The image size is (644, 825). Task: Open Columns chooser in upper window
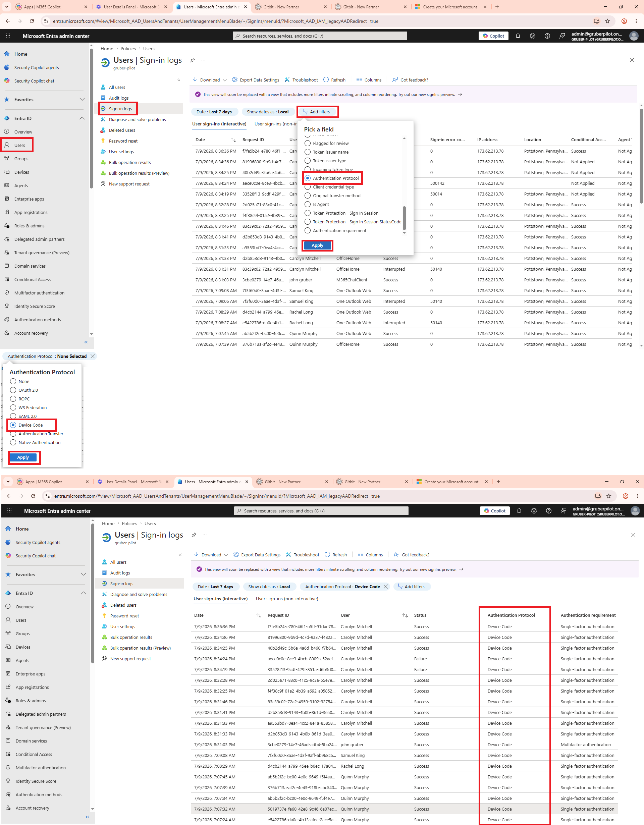coord(369,80)
